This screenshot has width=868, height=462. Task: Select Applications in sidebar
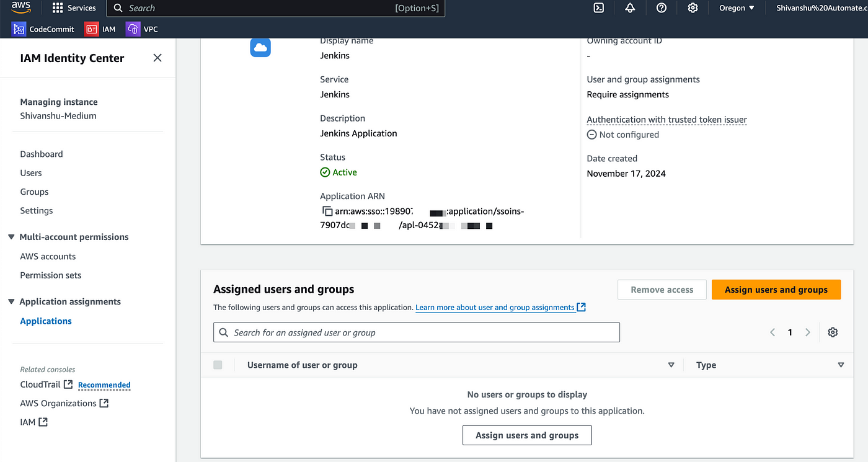pyautogui.click(x=46, y=321)
